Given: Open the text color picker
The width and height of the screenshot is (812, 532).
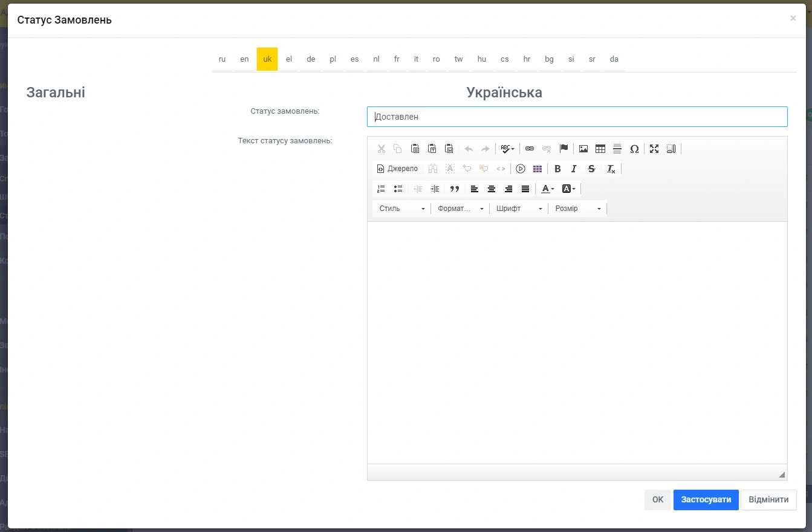Looking at the screenshot, I should (x=547, y=189).
